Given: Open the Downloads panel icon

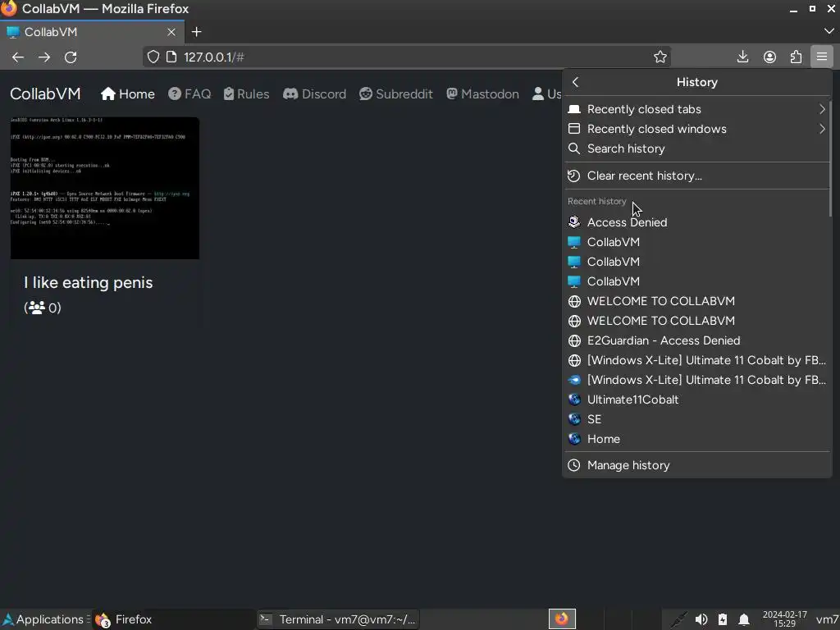Looking at the screenshot, I should click(x=742, y=57).
